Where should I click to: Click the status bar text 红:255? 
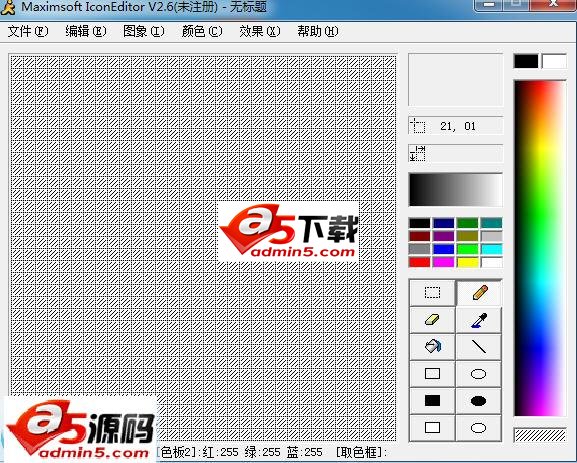220,452
